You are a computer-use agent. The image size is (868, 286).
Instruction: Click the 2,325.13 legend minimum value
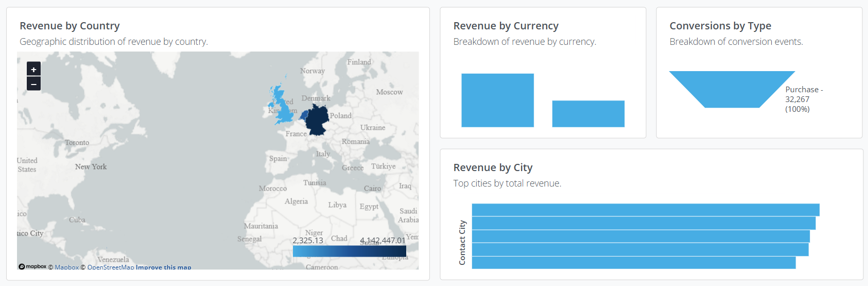tap(308, 241)
